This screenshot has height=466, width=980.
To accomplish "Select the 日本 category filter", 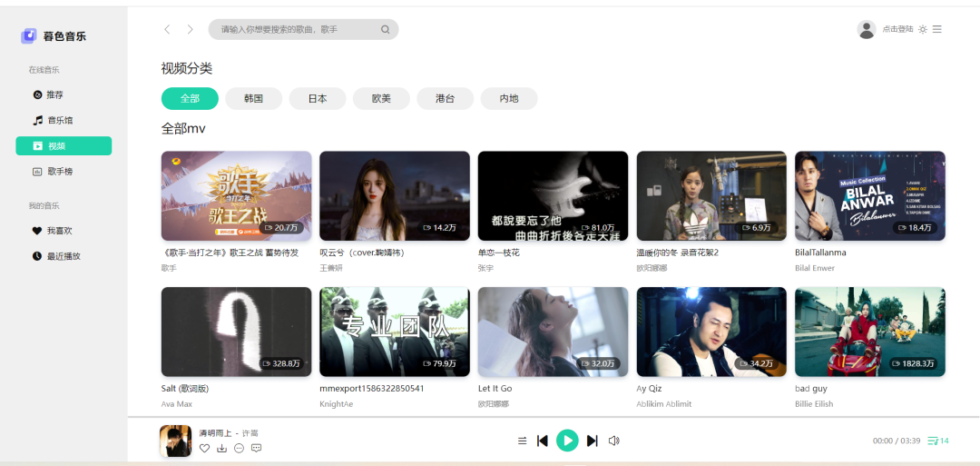I will tap(318, 99).
